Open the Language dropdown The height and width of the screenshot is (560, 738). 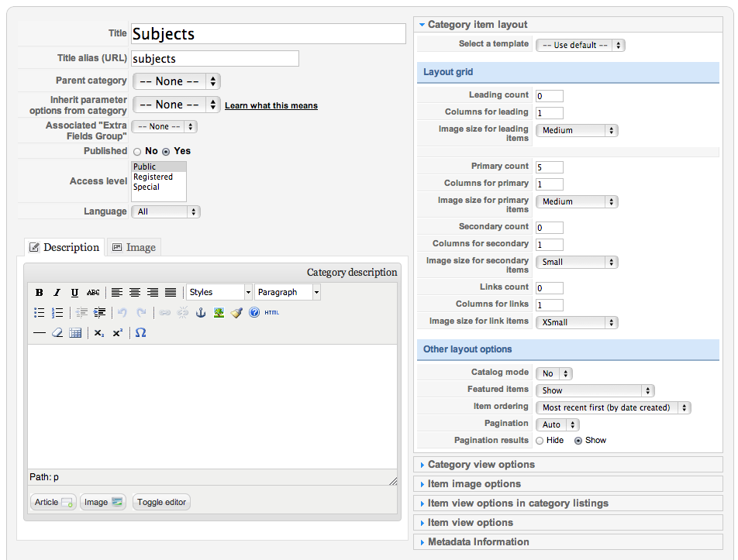(166, 212)
